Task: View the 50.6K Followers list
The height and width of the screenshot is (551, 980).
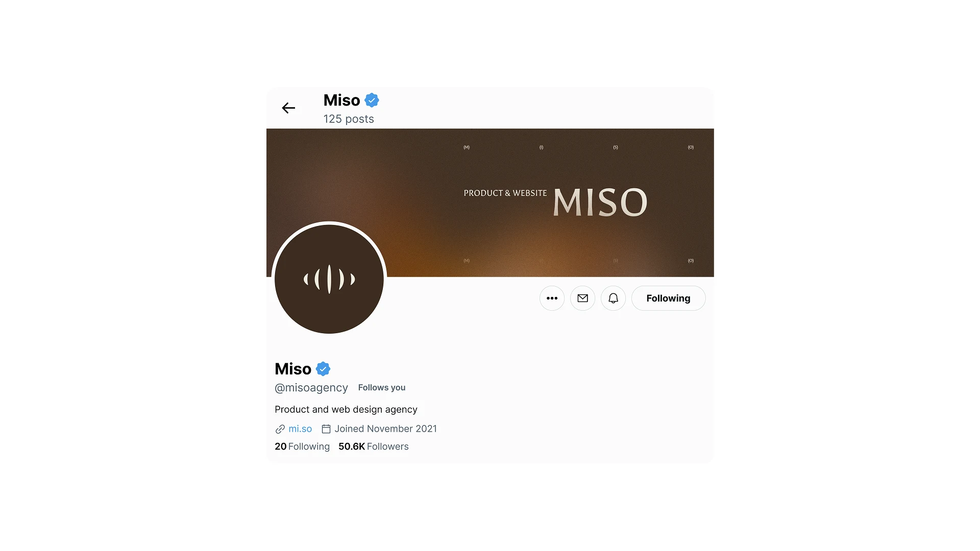Action: (374, 446)
